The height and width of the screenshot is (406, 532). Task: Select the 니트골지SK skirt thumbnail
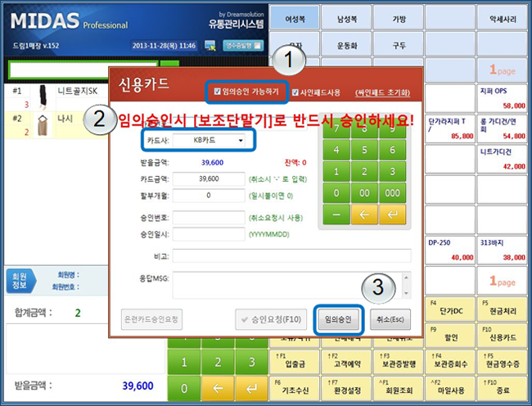pos(43,97)
